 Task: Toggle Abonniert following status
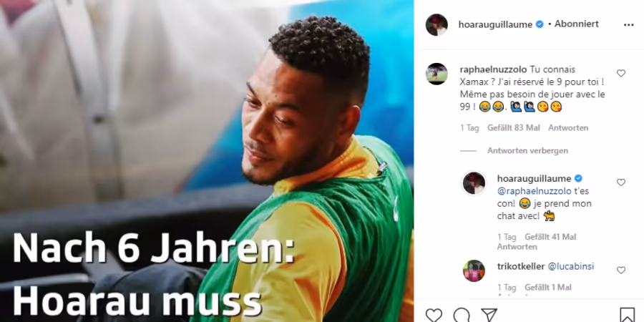click(577, 24)
